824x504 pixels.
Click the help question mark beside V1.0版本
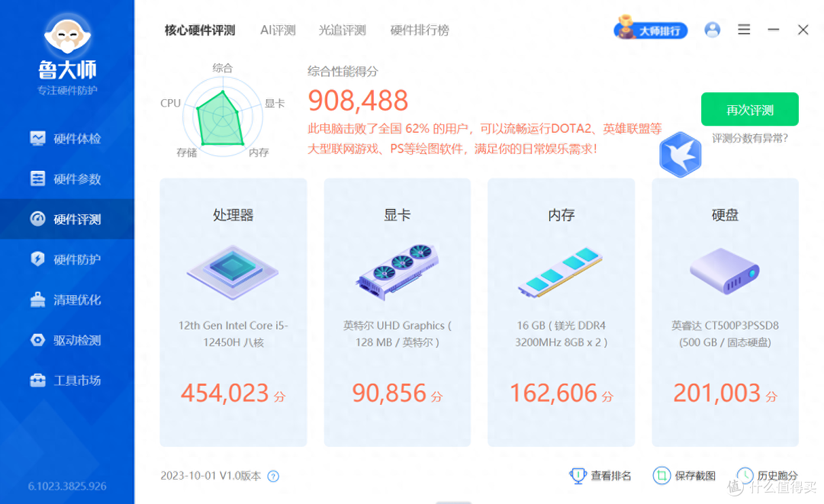(273, 477)
